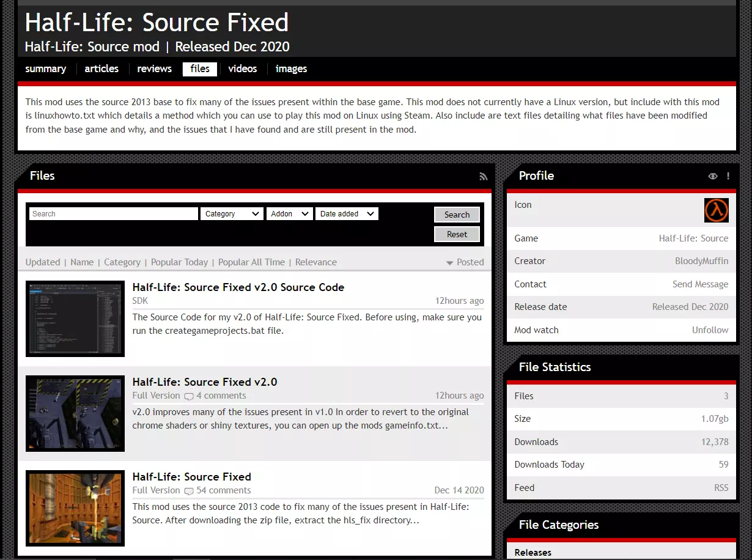Switch to the reviews tab
Screen dimensions: 752x560
point(155,68)
